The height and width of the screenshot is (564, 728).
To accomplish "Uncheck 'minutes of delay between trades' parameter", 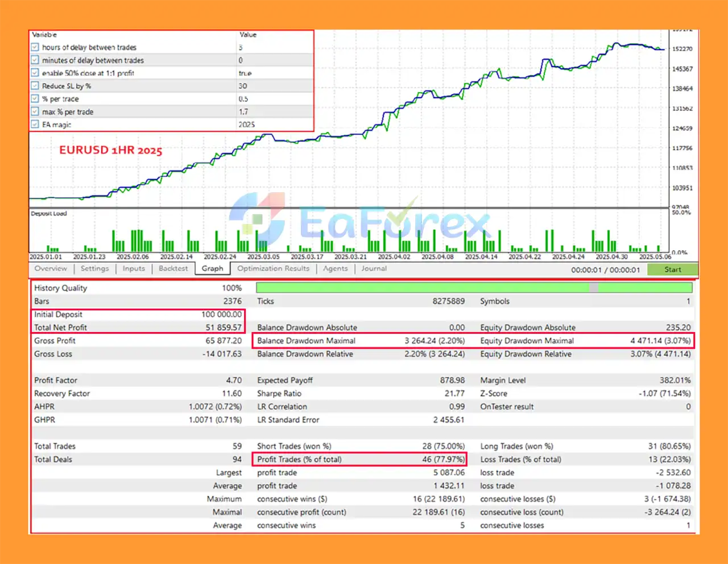I will (x=35, y=60).
